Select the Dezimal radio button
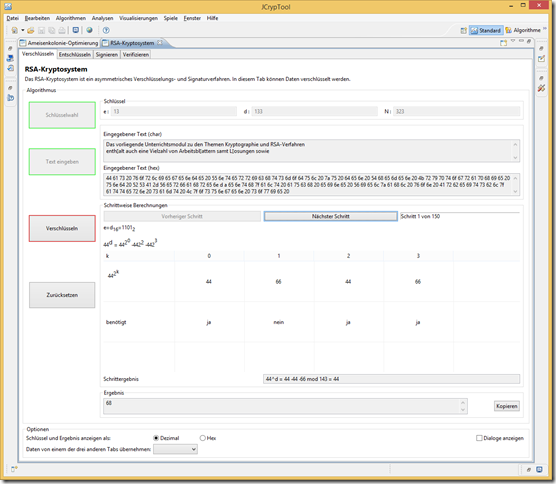556x484 pixels. (x=156, y=438)
